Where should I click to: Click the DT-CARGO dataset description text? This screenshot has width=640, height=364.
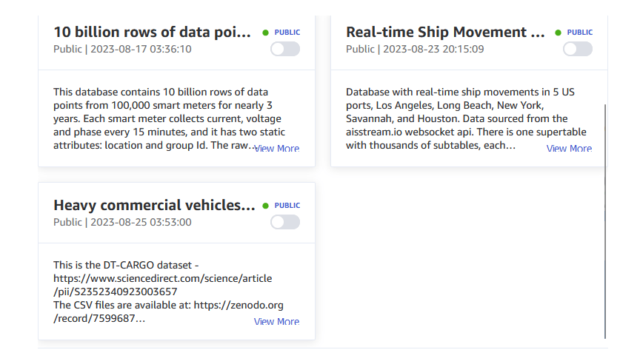163,291
